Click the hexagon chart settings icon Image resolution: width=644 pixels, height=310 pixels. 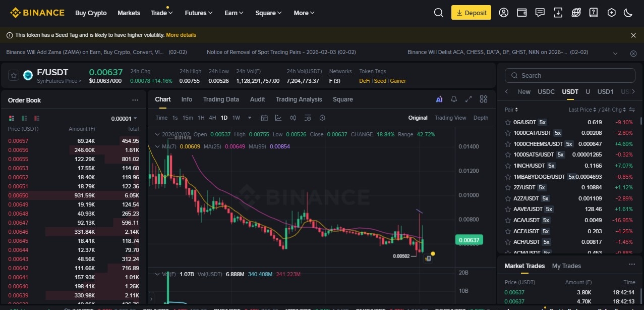(322, 118)
